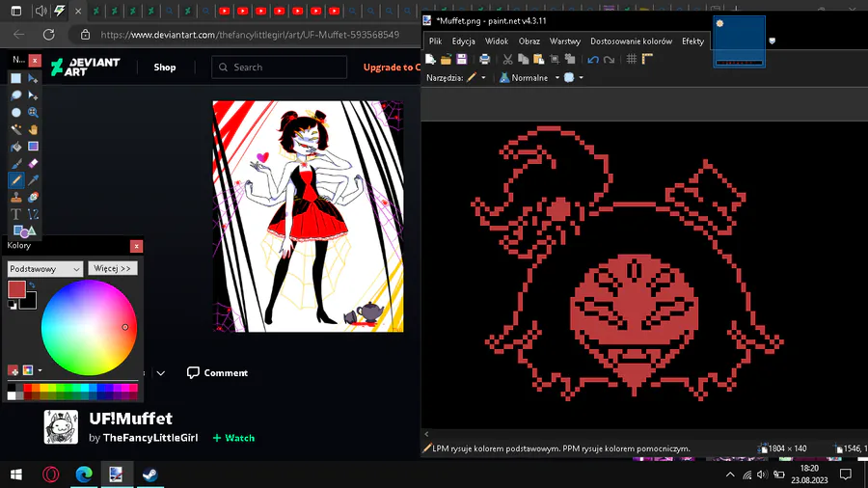Screen dimensions: 868x488
Task: Select the Paintbrush tool
Action: click(x=16, y=163)
